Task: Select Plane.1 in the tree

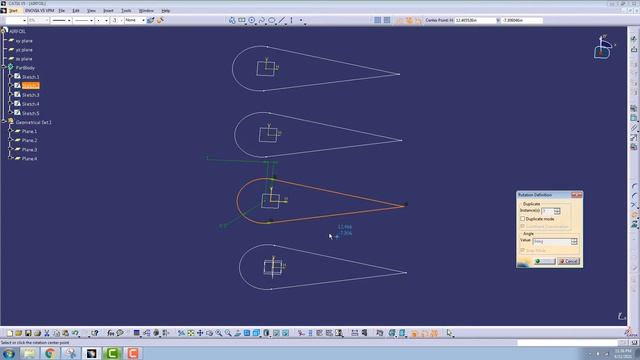Action: [29, 131]
